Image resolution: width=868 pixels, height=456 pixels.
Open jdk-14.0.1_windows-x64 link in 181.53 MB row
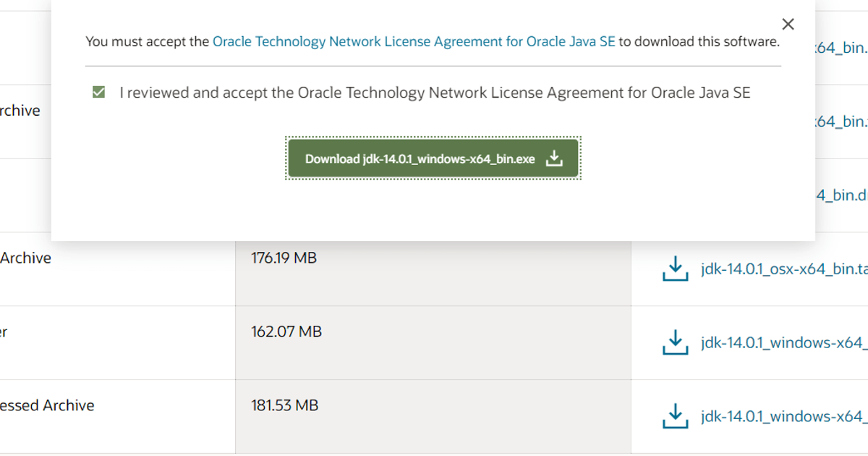click(x=784, y=417)
